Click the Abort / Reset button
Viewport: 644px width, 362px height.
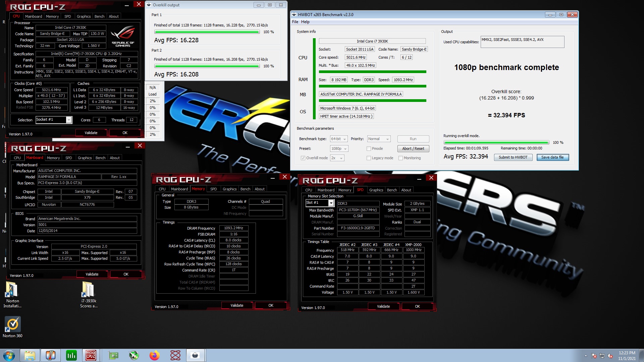click(413, 149)
